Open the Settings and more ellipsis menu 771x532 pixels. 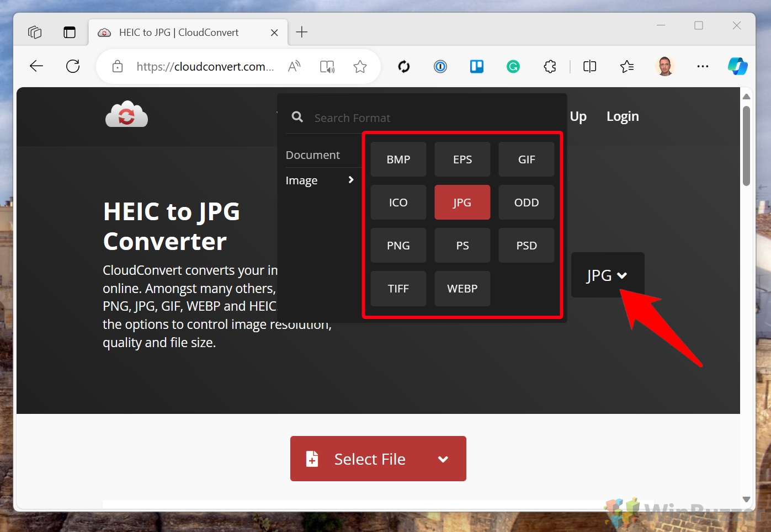pyautogui.click(x=703, y=66)
